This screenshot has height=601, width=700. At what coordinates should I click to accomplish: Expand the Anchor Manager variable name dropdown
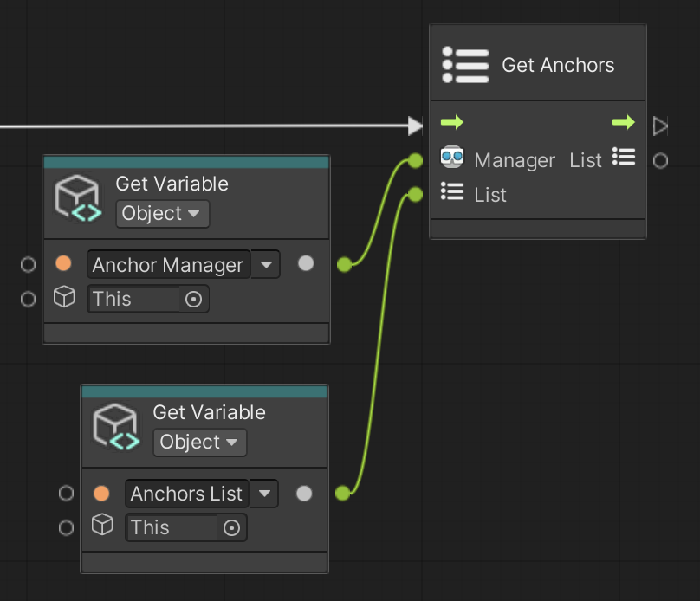point(266,265)
